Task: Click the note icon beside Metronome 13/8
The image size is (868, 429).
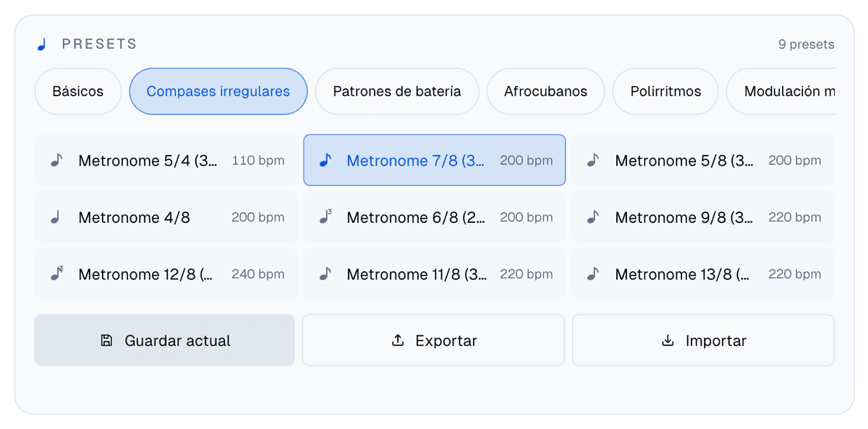Action: 593,274
